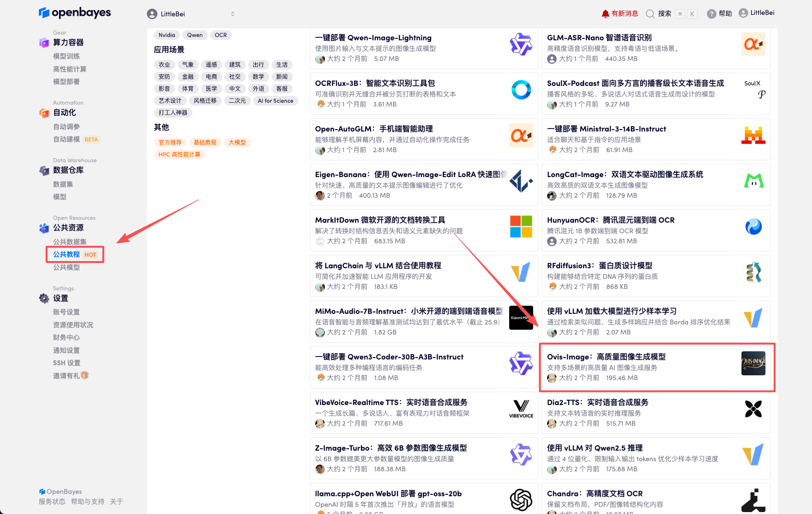This screenshot has height=514, width=812.
Task: Expand the LittleBei workspace switcher
Action: [x=233, y=14]
